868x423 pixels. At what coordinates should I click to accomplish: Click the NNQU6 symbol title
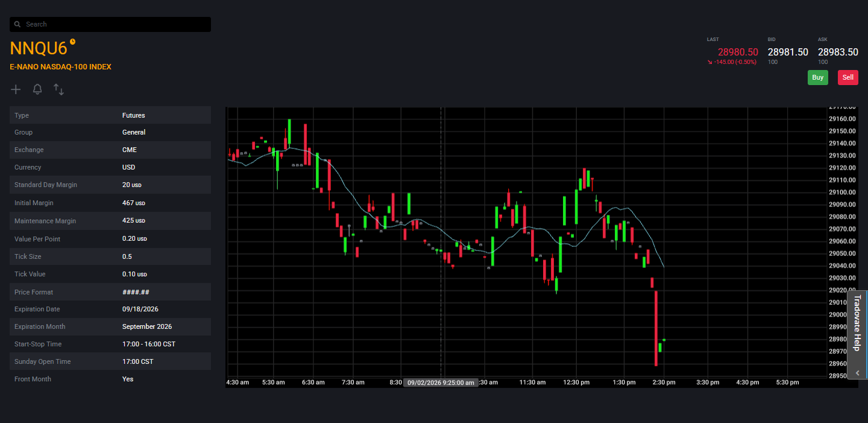tap(39, 49)
